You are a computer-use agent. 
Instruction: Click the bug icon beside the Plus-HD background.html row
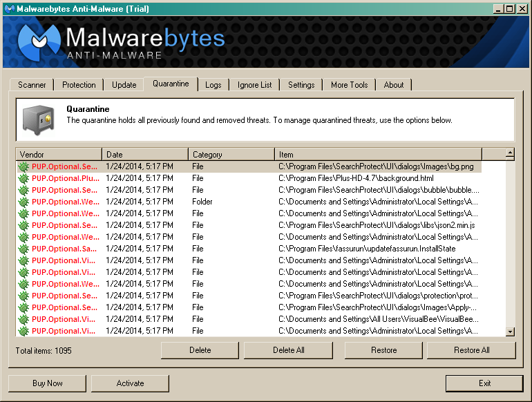(23, 178)
